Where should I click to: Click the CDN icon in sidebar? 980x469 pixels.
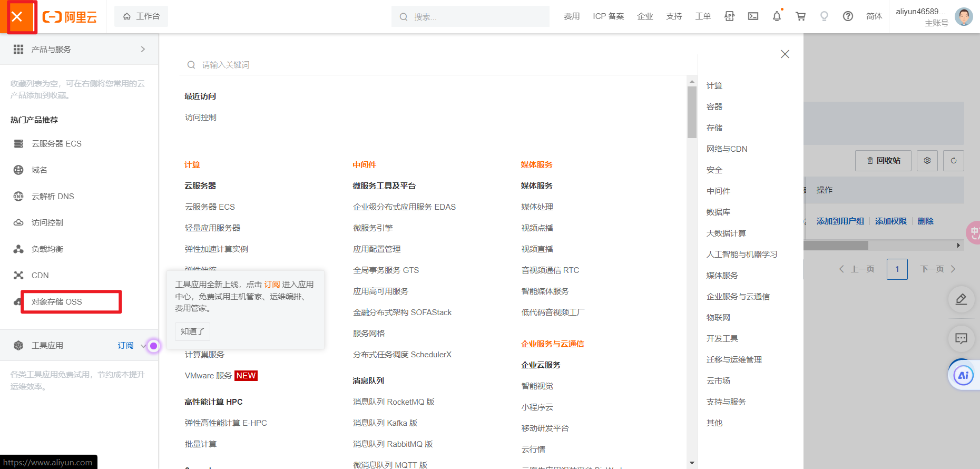click(x=18, y=275)
